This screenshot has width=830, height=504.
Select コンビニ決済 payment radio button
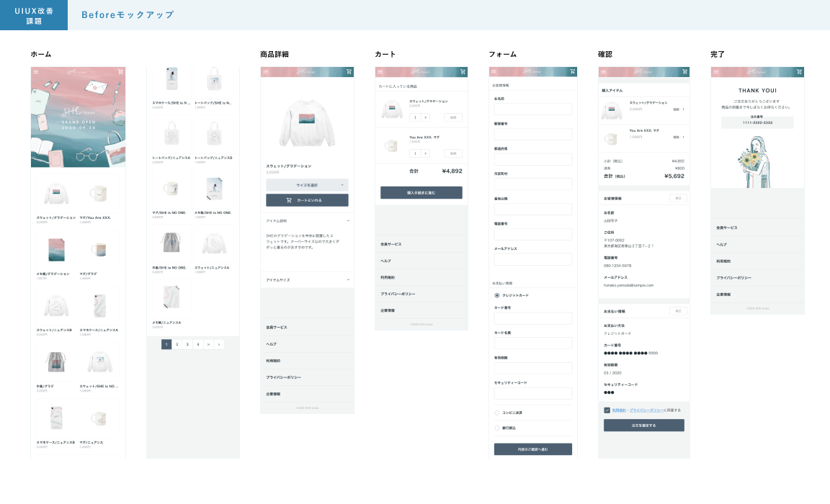click(x=497, y=413)
